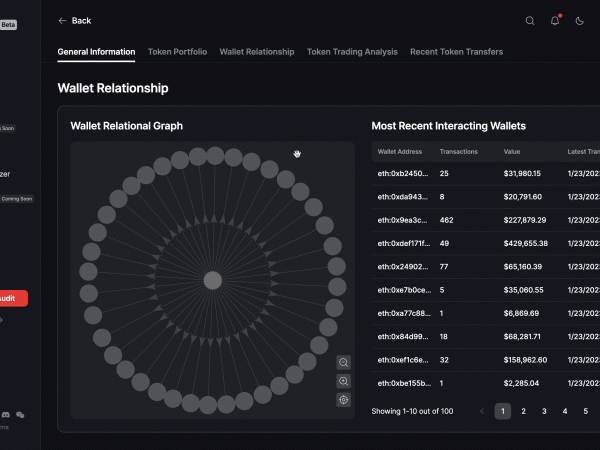Sort by Wallet Address column header
This screenshot has width=600, height=450.
[x=399, y=152]
